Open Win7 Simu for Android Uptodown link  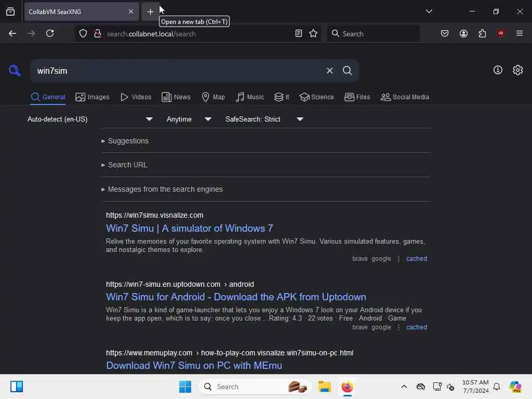pos(236,297)
